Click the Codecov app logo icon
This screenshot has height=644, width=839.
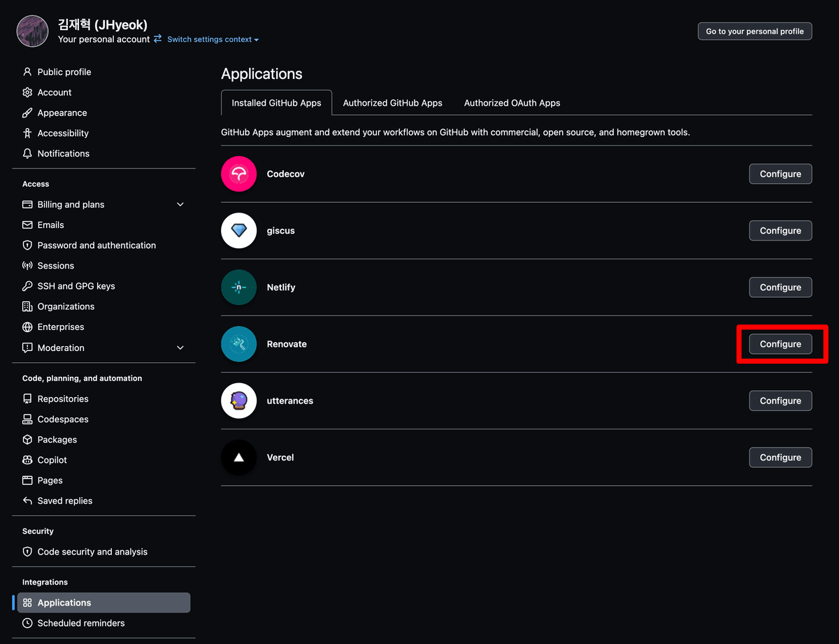[x=239, y=174]
